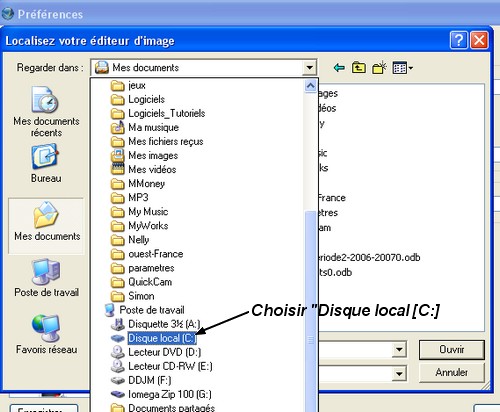
Task: Collapse the Regarder dans dropdown arrow
Action: click(x=309, y=68)
